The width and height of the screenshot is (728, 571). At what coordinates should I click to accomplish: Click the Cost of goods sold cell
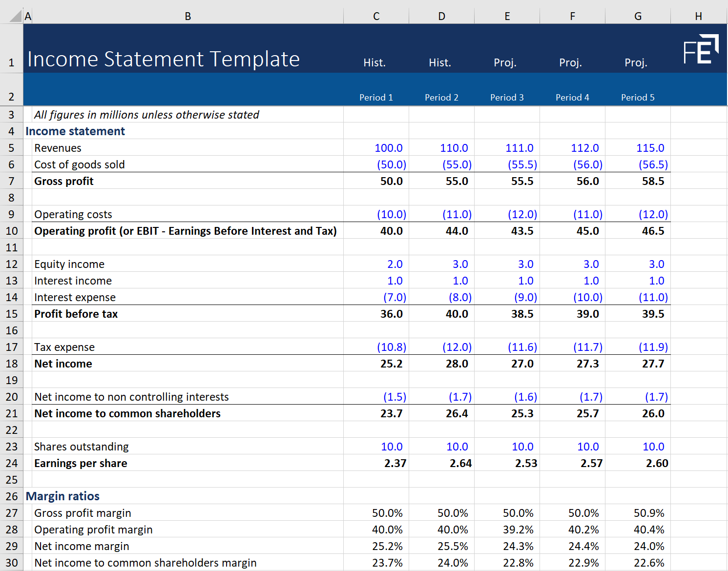click(x=79, y=164)
